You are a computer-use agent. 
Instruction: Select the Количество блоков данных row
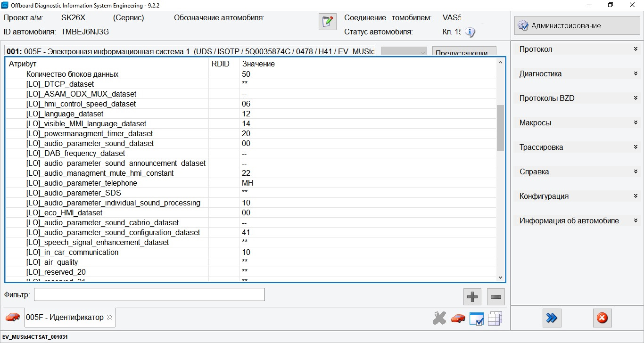click(251, 74)
